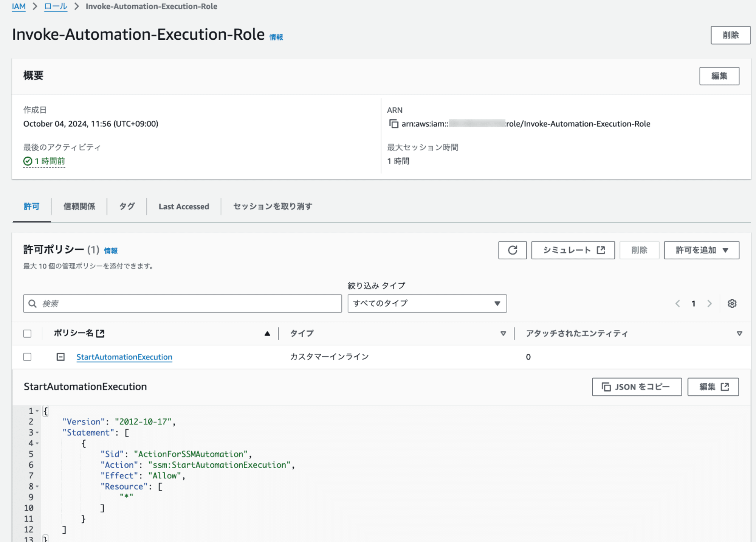This screenshot has height=542, width=756.
Task: Click the "ActionForSSMAutomation" Sid value
Action: pyautogui.click(x=191, y=454)
